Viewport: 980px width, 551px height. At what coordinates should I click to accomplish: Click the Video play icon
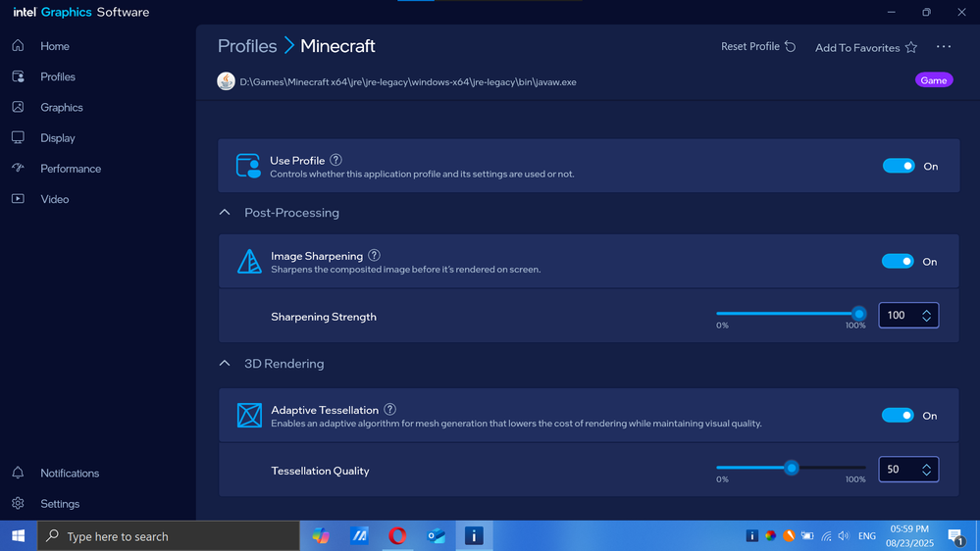click(18, 199)
